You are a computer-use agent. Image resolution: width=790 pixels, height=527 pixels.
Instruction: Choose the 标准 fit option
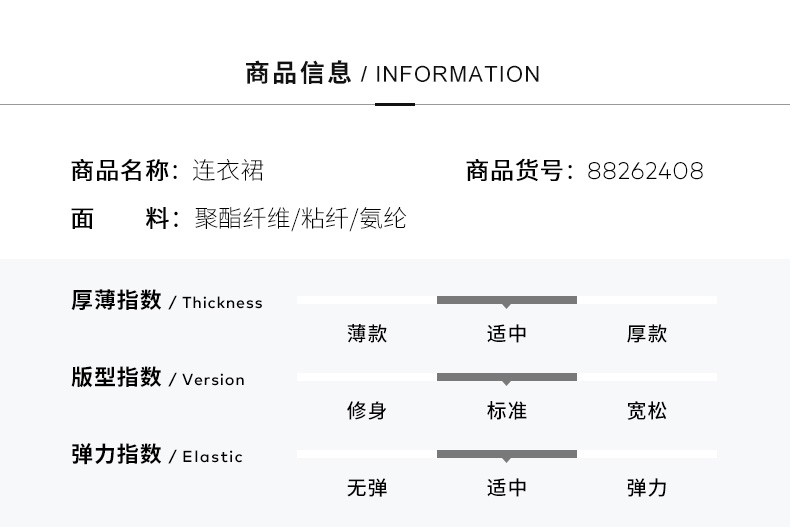tap(507, 411)
